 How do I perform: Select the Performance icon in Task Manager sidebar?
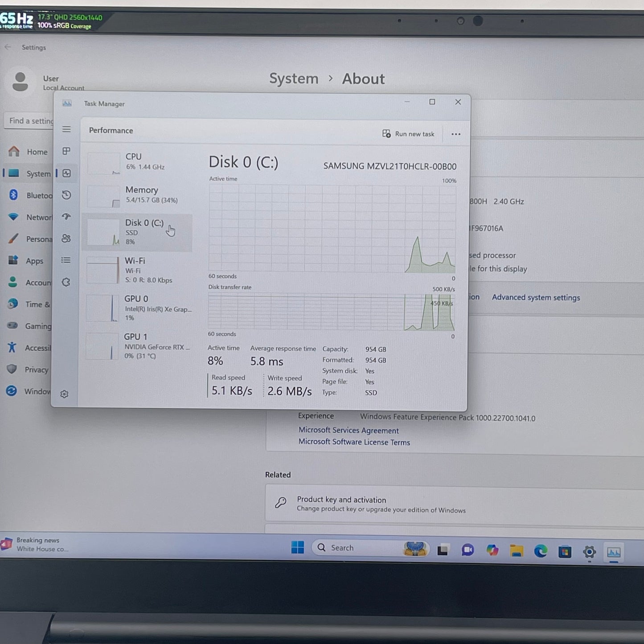(66, 173)
